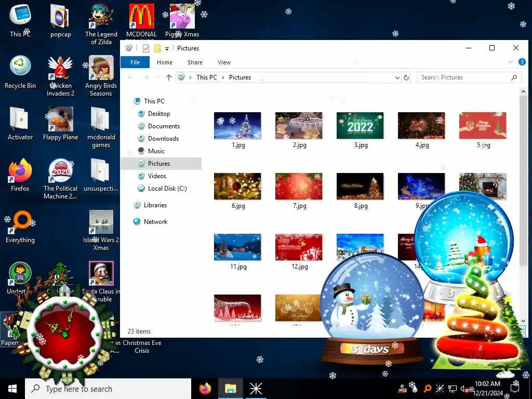This screenshot has height=399, width=532.
Task: Select the 1.jpg thumbnail
Action: point(237,126)
